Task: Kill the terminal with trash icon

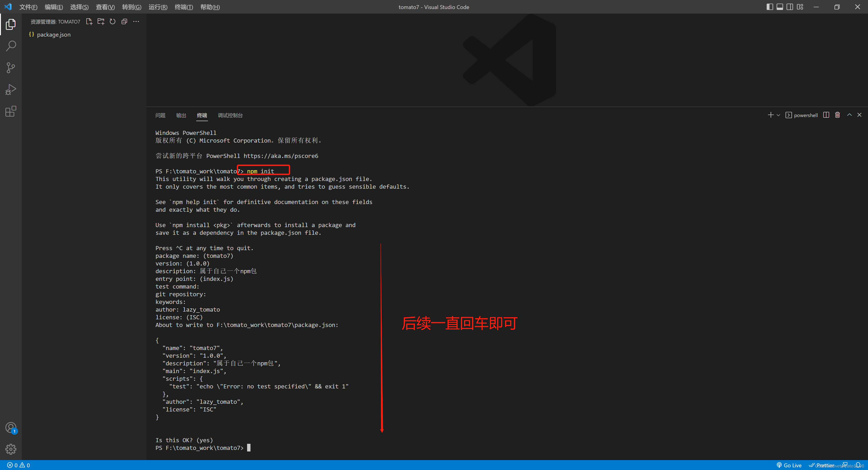Action: point(837,115)
